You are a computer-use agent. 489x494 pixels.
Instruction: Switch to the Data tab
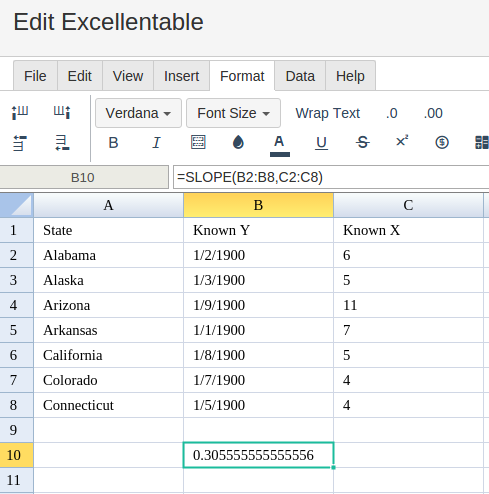click(x=300, y=76)
